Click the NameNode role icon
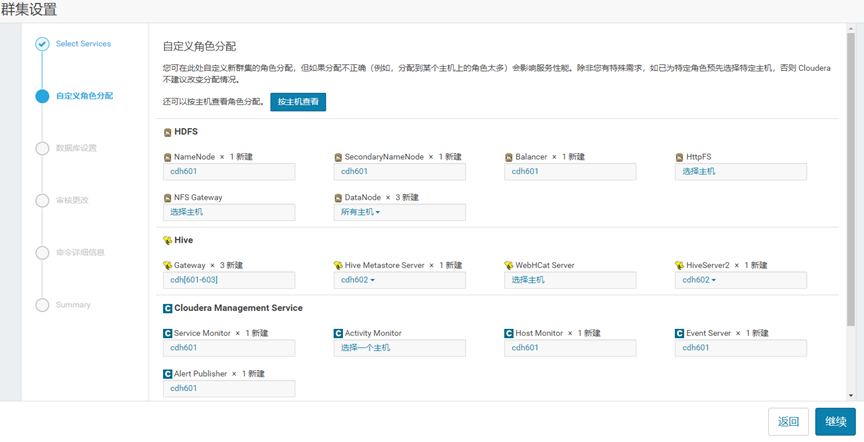 (x=168, y=157)
